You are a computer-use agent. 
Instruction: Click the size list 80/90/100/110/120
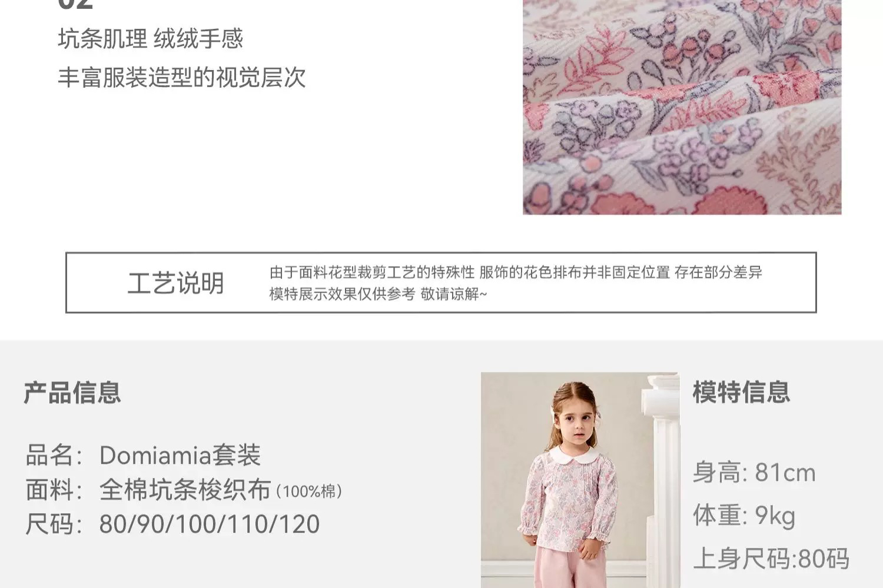pos(209,524)
